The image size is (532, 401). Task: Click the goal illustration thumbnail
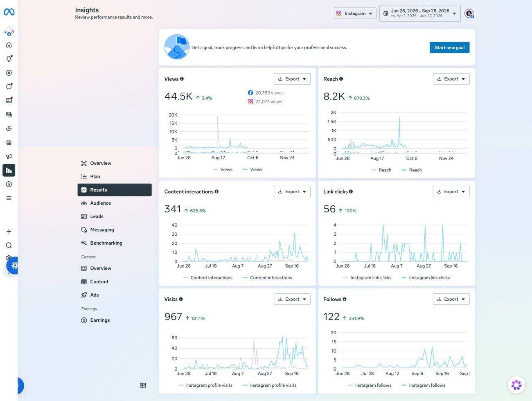click(x=177, y=47)
